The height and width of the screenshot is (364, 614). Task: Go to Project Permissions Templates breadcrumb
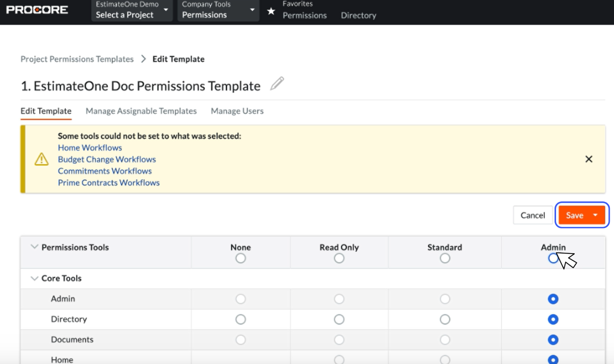tap(77, 59)
